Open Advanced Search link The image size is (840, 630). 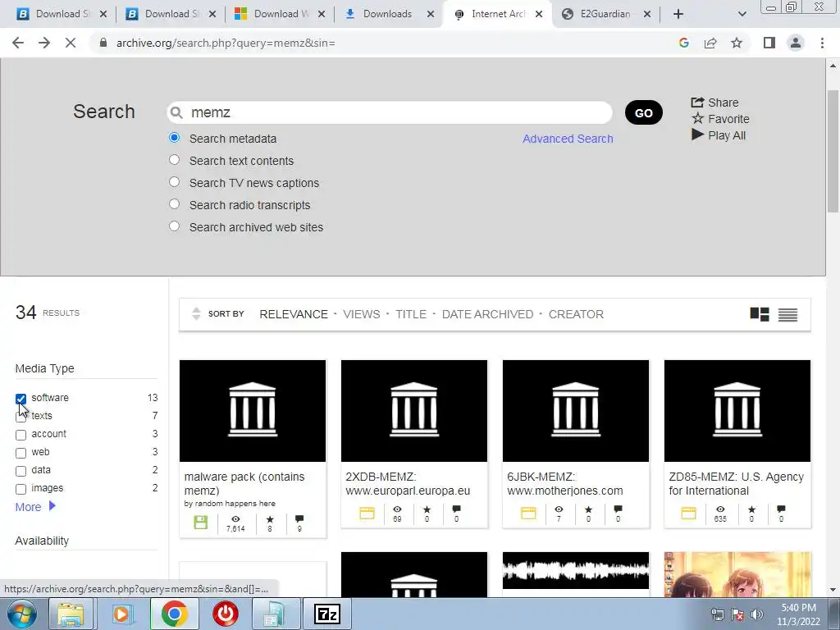pos(568,139)
